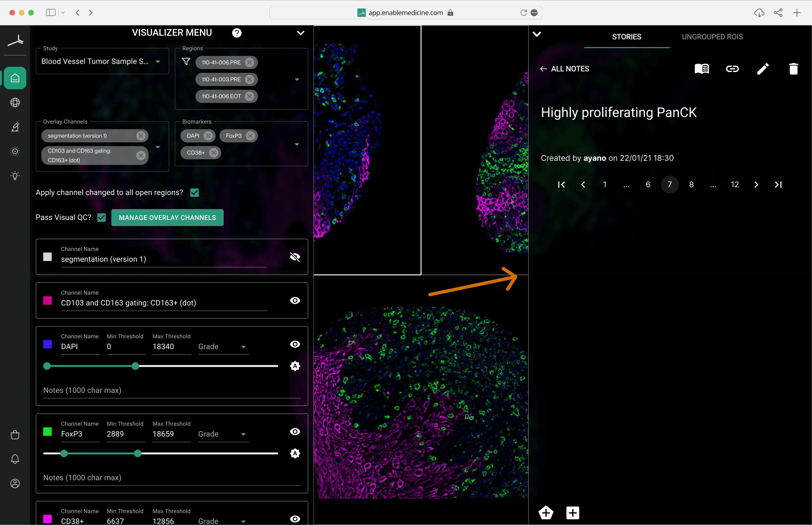
Task: Show the segmentation (version 1) channel
Action: tap(295, 257)
